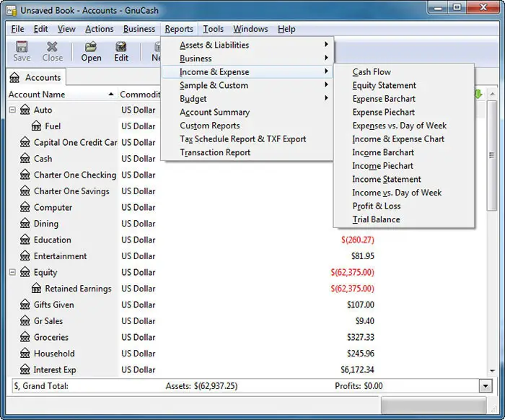The image size is (505, 420).
Task: Choose the Equity Statement report
Action: tap(404, 85)
